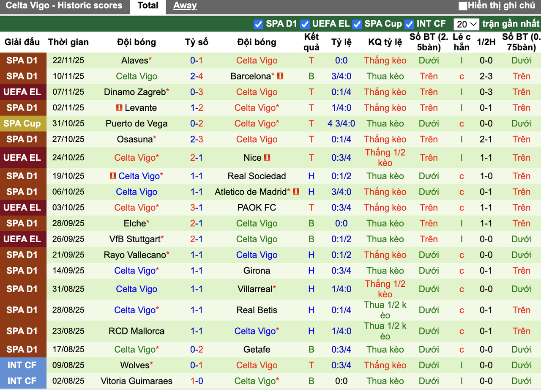Click the 2-4 score against Barcelona
Screen dimensions: 541x392
(x=197, y=77)
